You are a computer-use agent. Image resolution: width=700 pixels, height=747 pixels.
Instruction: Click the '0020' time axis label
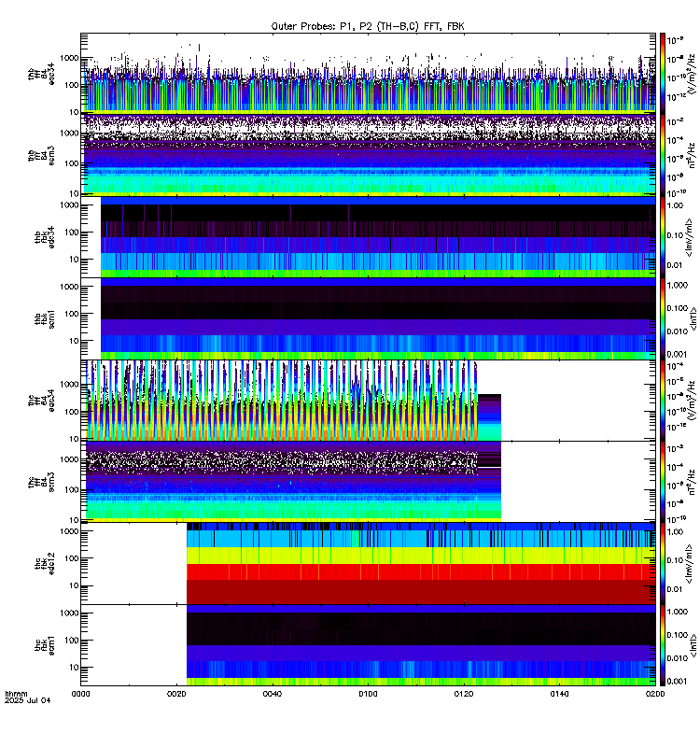pyautogui.click(x=176, y=694)
